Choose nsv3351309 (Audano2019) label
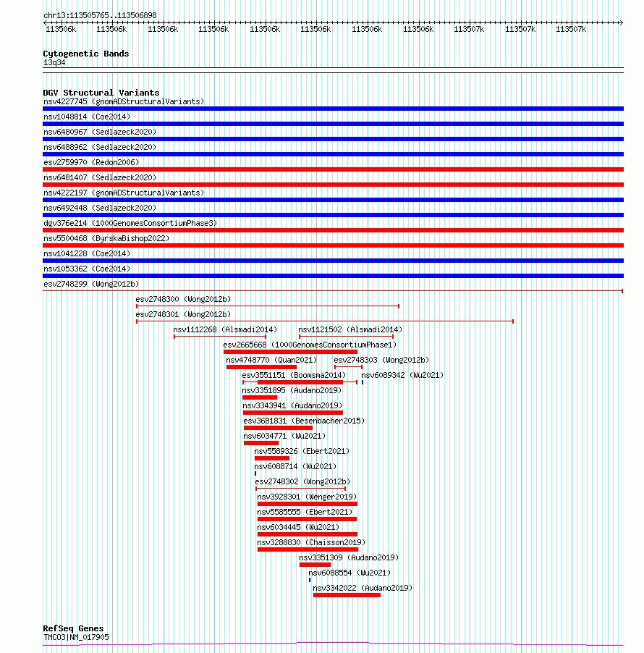 tap(349, 557)
